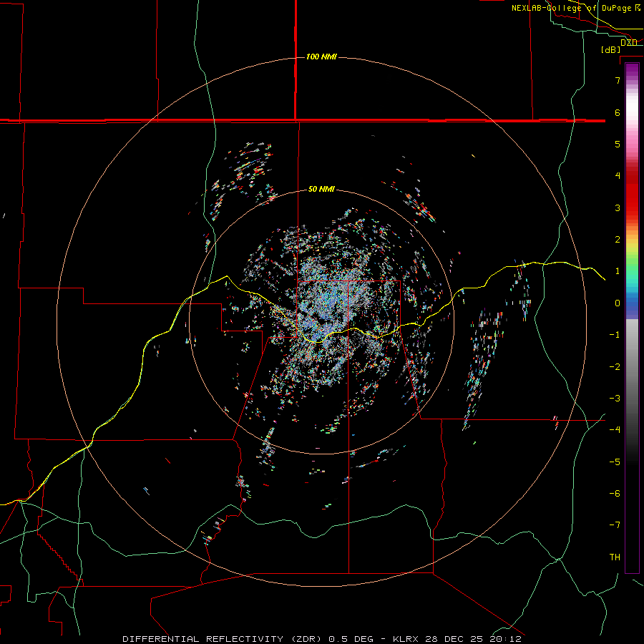Viewport: 644px width, 644px height.
Task: Click the "0" value on the color scale
Action: tap(618, 303)
